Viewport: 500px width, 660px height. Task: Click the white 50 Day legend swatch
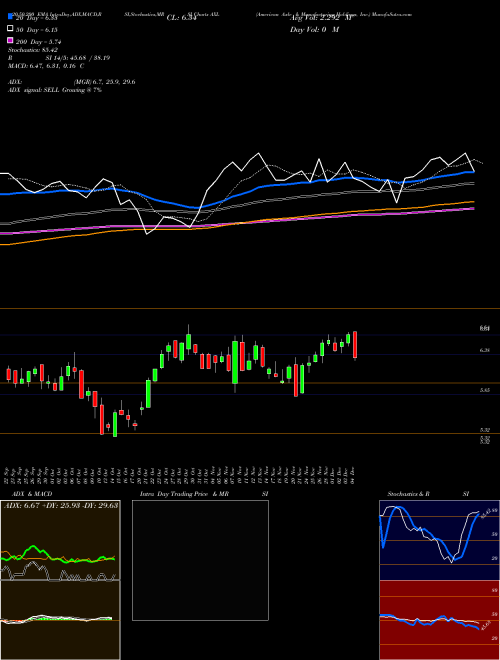[10, 29]
